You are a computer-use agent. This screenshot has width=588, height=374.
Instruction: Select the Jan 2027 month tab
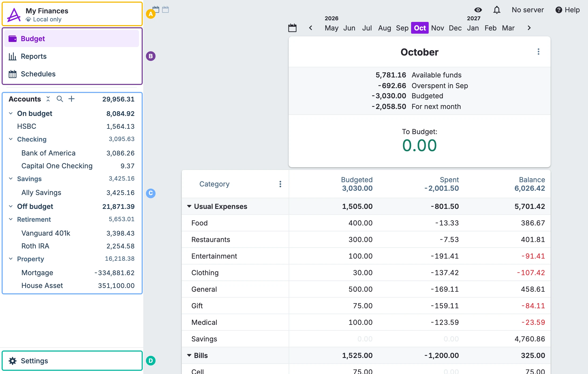(473, 28)
